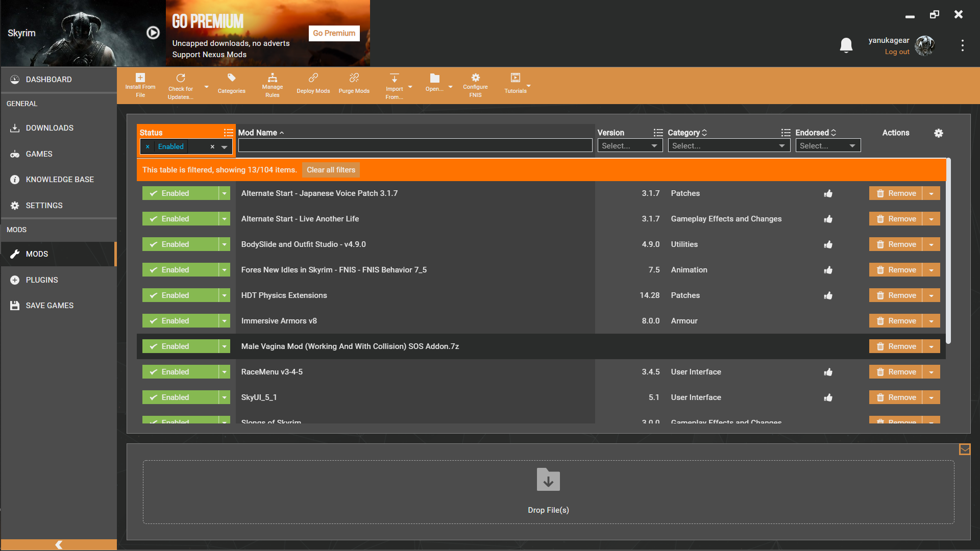The image size is (980, 551).
Task: Open Settings page
Action: click(59, 206)
